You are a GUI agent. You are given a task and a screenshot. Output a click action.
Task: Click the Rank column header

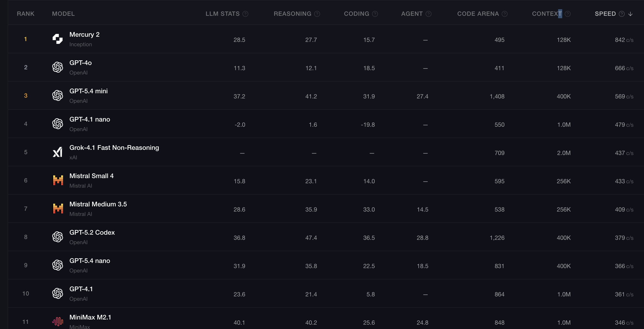point(26,14)
